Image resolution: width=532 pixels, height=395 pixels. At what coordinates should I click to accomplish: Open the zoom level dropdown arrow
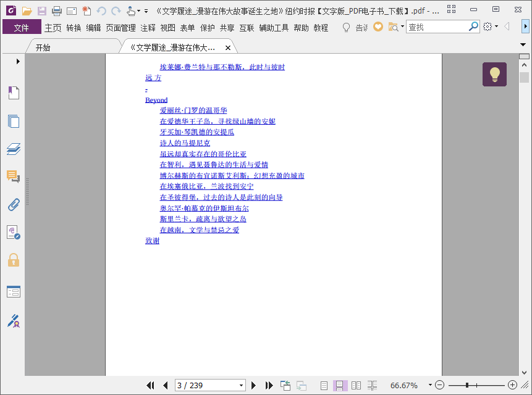point(430,385)
